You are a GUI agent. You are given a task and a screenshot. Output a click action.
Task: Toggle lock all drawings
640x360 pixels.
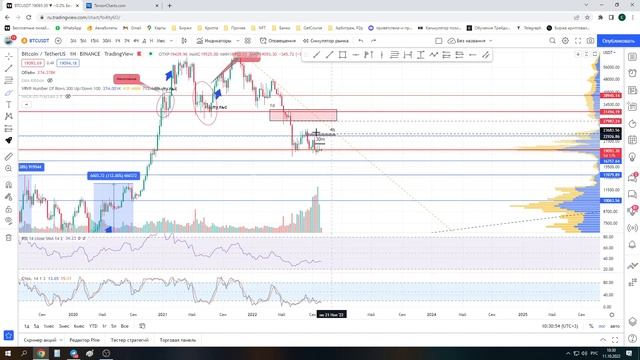coord(9,209)
